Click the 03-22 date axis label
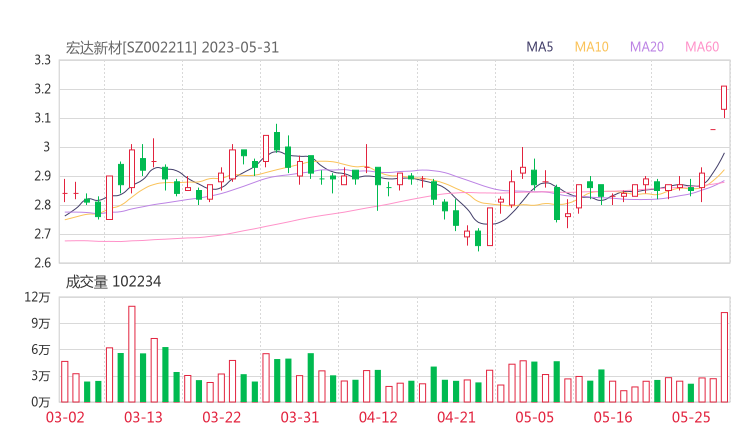Viewport: 740px width, 440px height. tap(222, 417)
